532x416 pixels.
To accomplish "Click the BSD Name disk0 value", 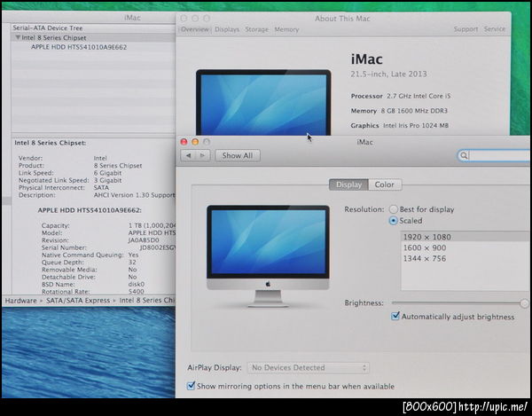I will 137,285.
